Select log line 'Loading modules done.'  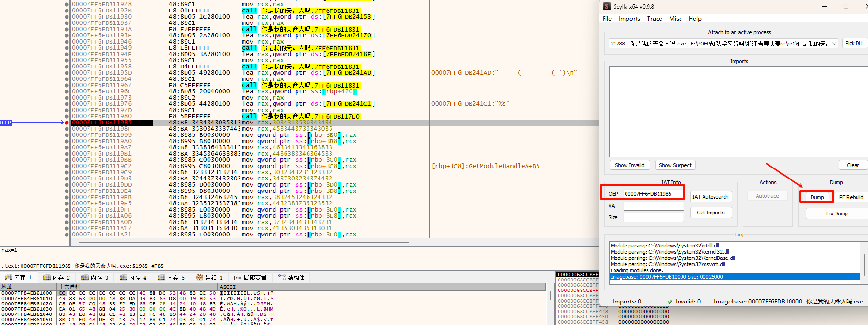(637, 270)
